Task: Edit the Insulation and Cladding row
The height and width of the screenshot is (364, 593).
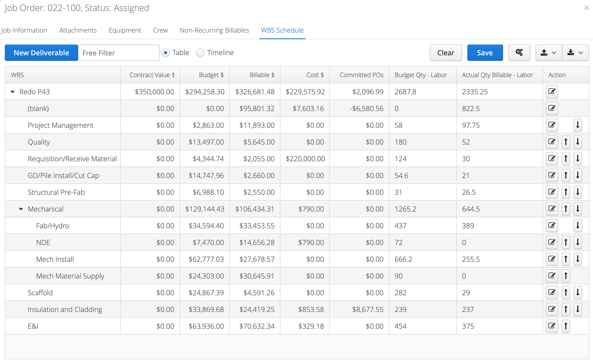Action: 552,309
